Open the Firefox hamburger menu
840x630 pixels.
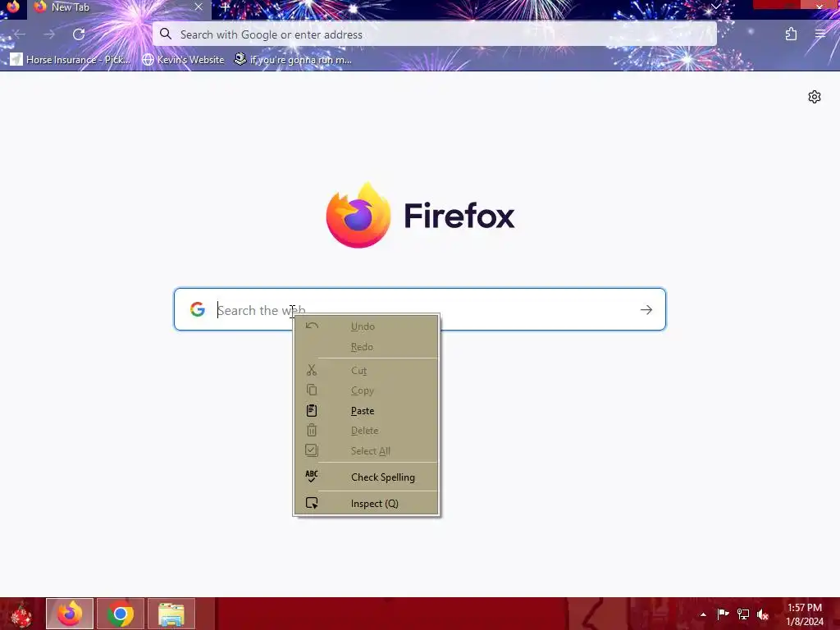(x=820, y=34)
